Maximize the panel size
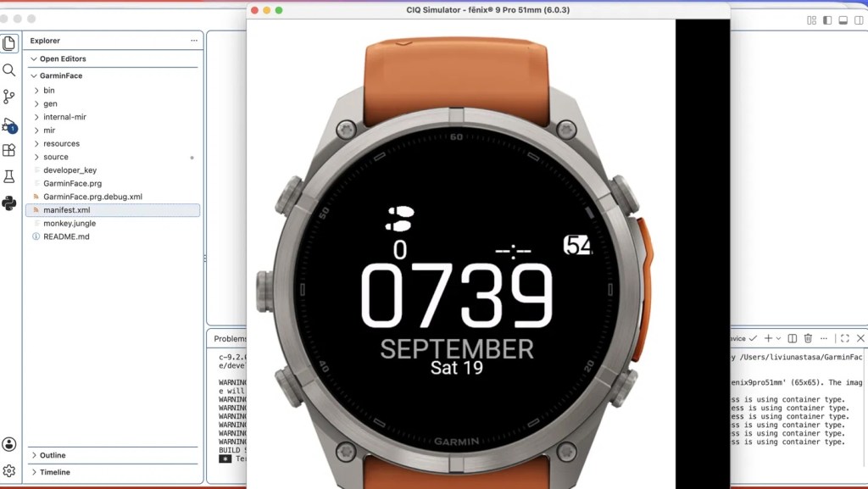Viewport: 868px width, 489px height. coord(845,338)
